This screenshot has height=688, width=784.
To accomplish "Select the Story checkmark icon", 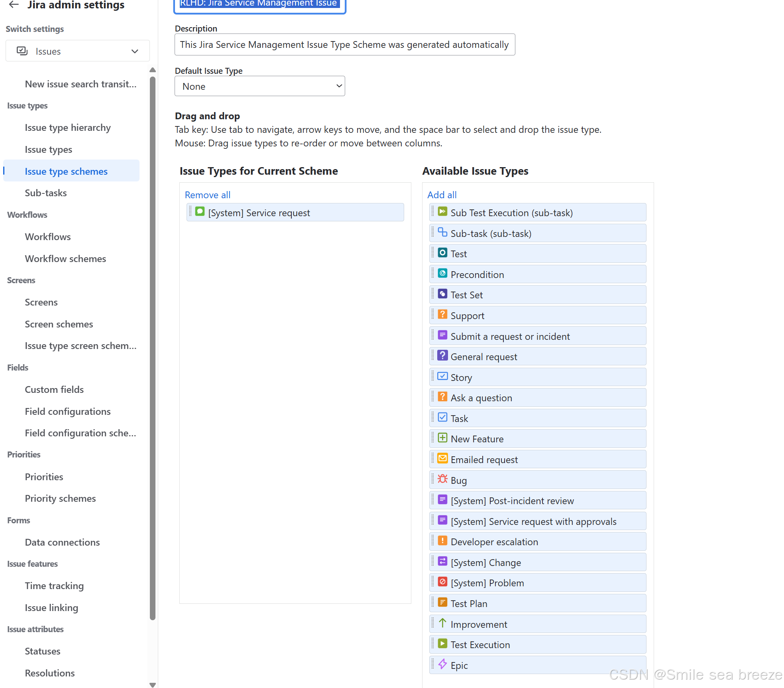I will 442,376.
